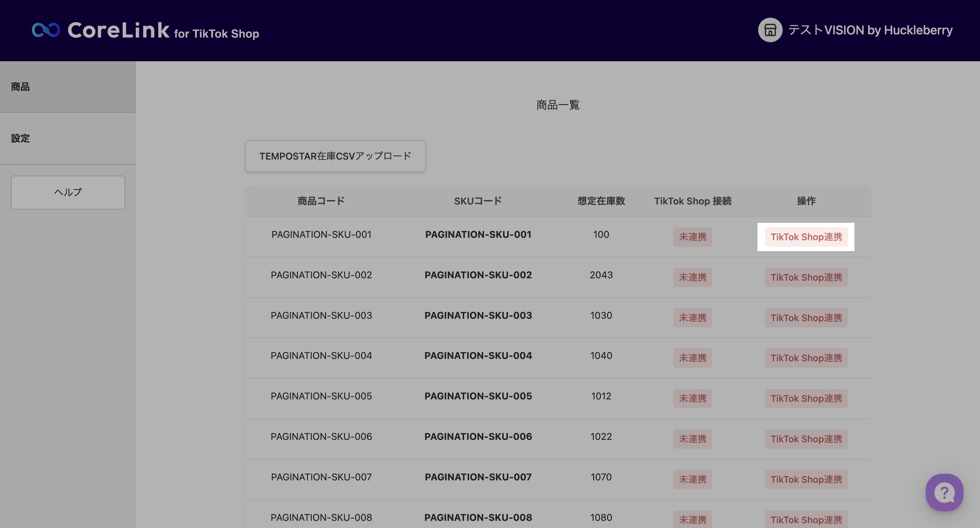
Task: Click テストVISION by Huckleberry shop name
Action: click(870, 30)
